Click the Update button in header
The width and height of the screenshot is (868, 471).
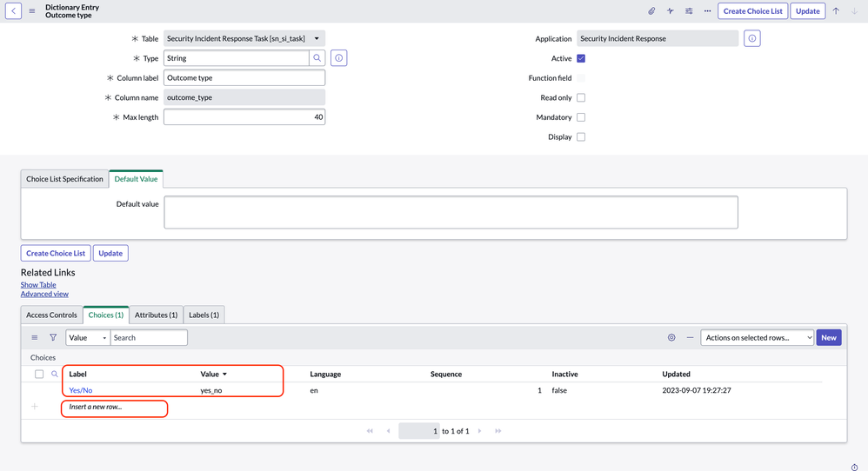click(808, 11)
